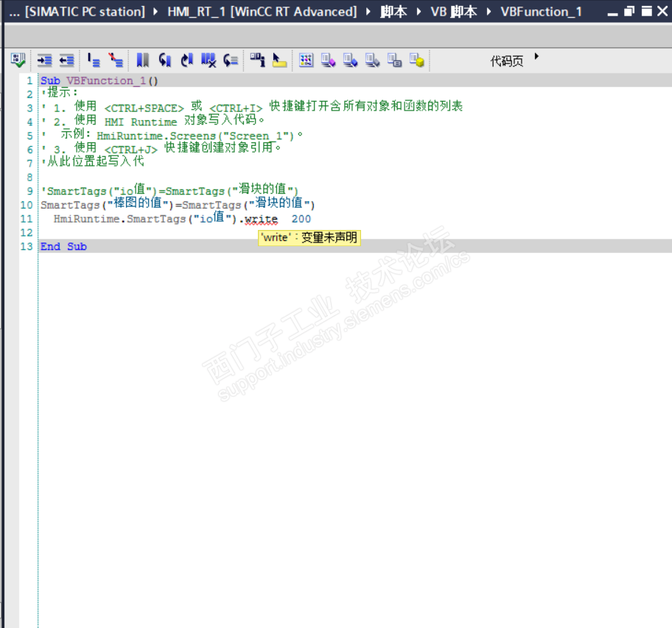
Task: Click the <CTRL+SPACE> comment text
Action: 144,108
